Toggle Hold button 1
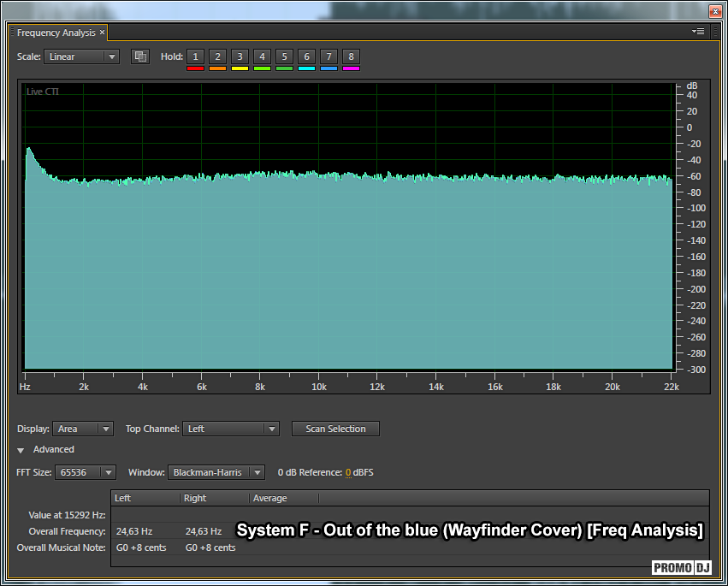Screen dimensions: 728x586 click(x=195, y=56)
